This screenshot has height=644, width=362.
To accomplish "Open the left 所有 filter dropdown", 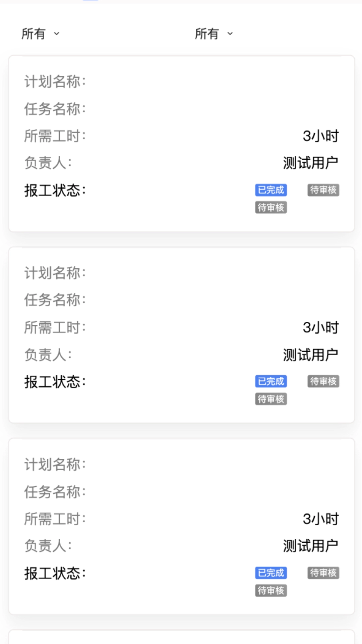I will click(40, 34).
